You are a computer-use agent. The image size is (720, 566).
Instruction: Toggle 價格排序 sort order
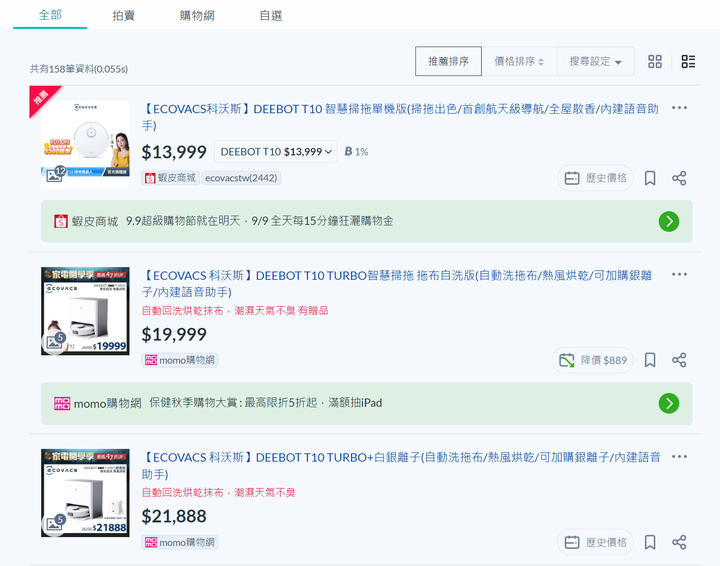[519, 62]
